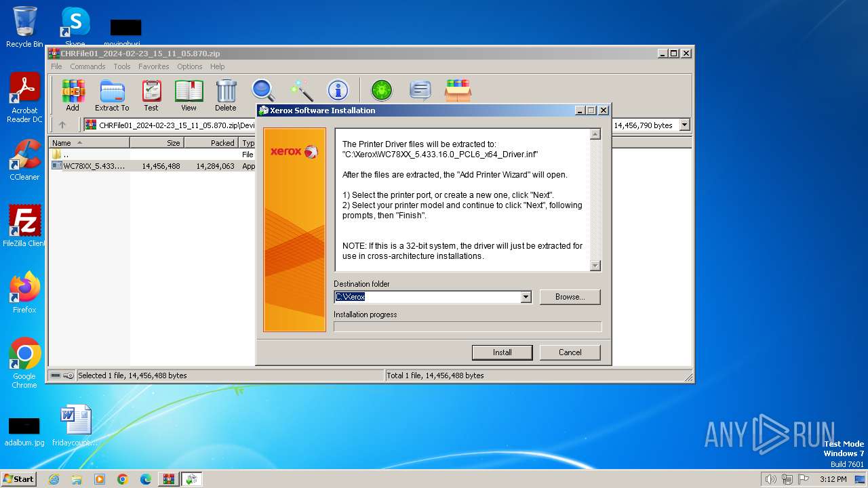Open Internet Explorer from taskbar
Viewport: 868px width, 488px height.
[x=54, y=479]
